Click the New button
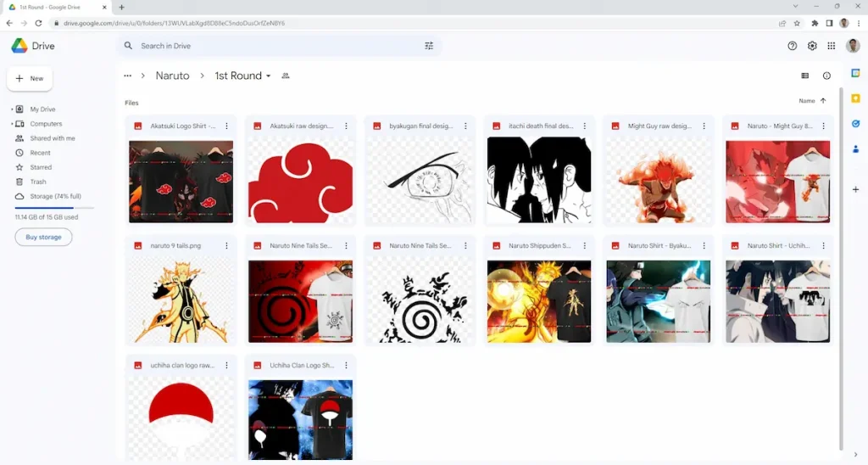The height and width of the screenshot is (465, 868). pos(30,79)
